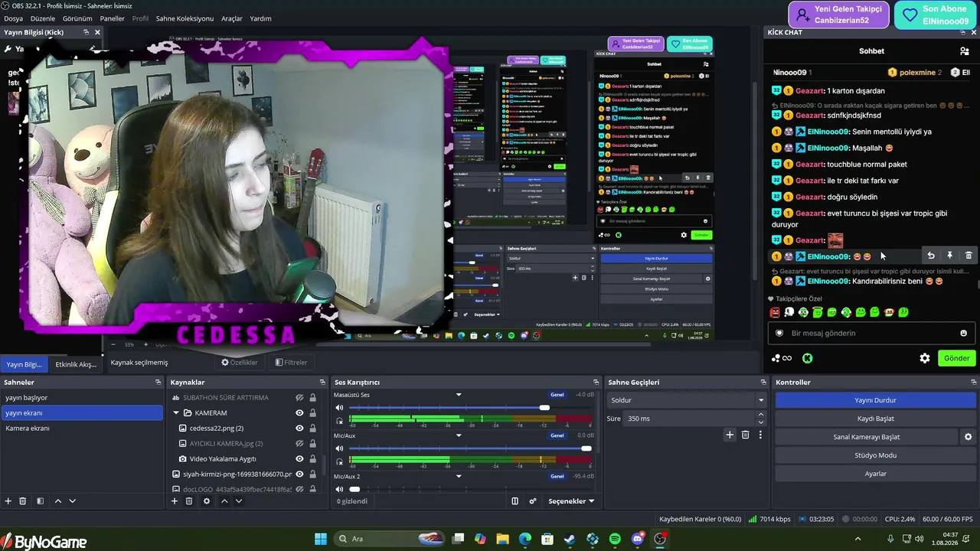
Task: Delete selected scene using Sahneler trash icon
Action: click(23, 501)
